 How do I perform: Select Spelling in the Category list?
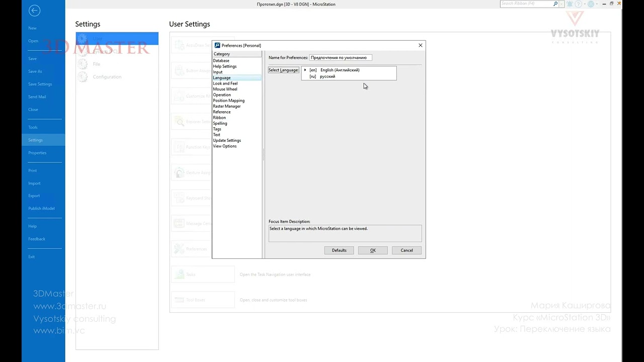coord(237,123)
